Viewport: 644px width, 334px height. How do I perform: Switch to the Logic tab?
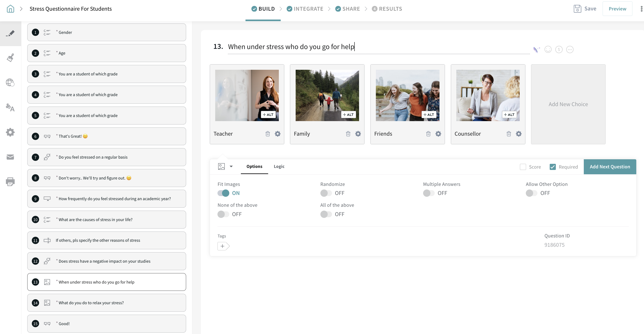(x=280, y=167)
